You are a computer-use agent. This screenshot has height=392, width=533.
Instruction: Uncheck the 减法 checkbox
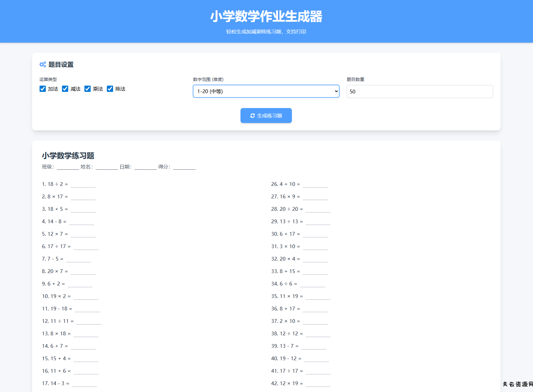[65, 89]
